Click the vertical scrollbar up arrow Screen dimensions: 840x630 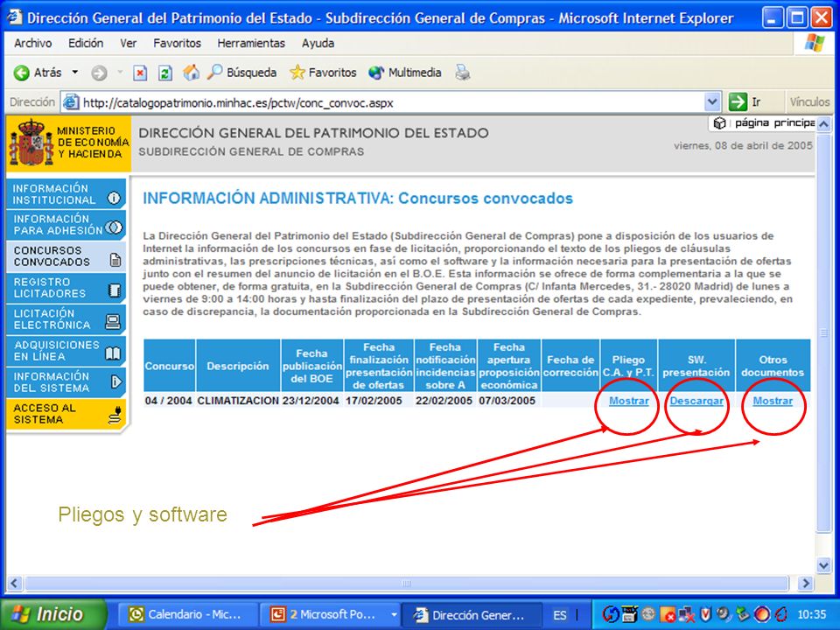(823, 124)
